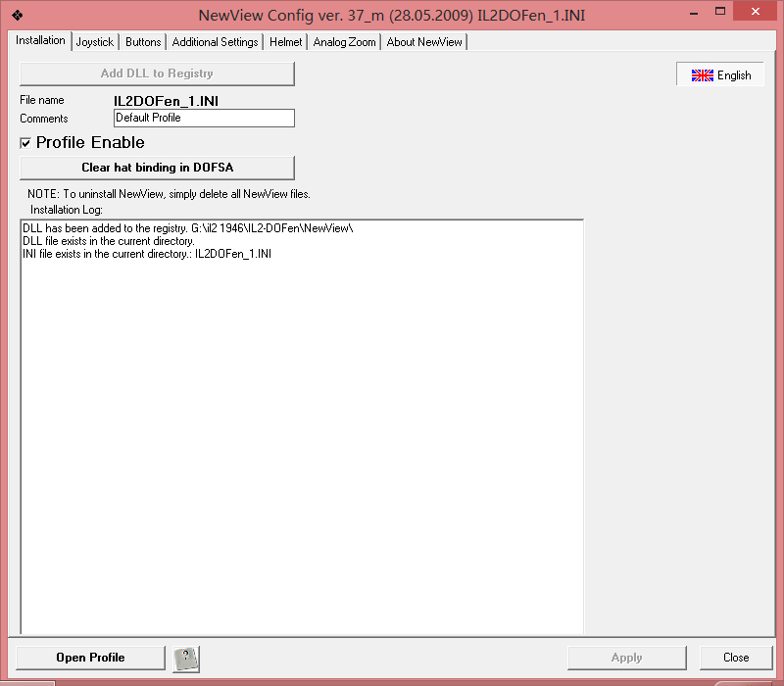Click log line 'DLL has been added to the registry'

coord(188,228)
